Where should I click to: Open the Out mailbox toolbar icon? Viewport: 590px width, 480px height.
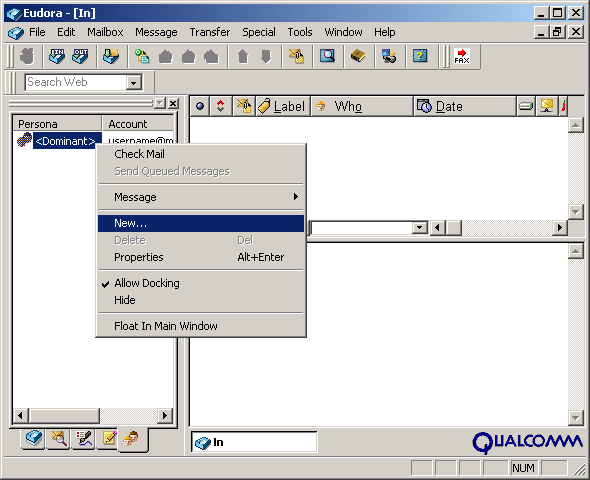click(x=81, y=56)
